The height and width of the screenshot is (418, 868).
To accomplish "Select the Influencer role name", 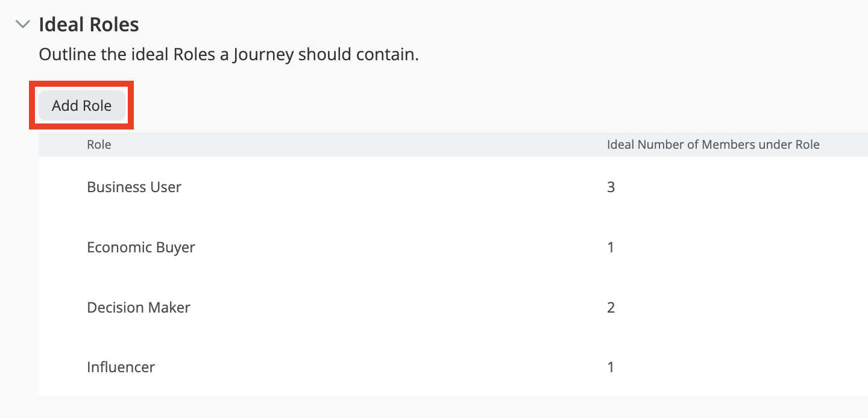I will coord(121,367).
